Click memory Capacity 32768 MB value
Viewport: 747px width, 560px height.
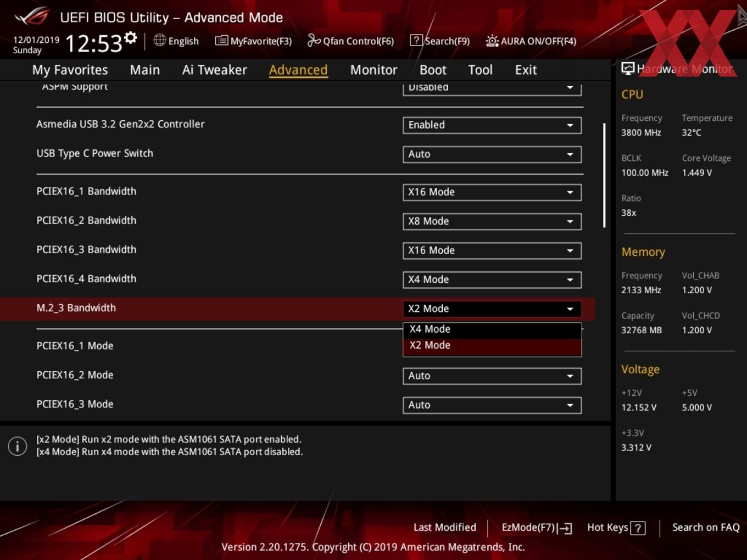[642, 330]
